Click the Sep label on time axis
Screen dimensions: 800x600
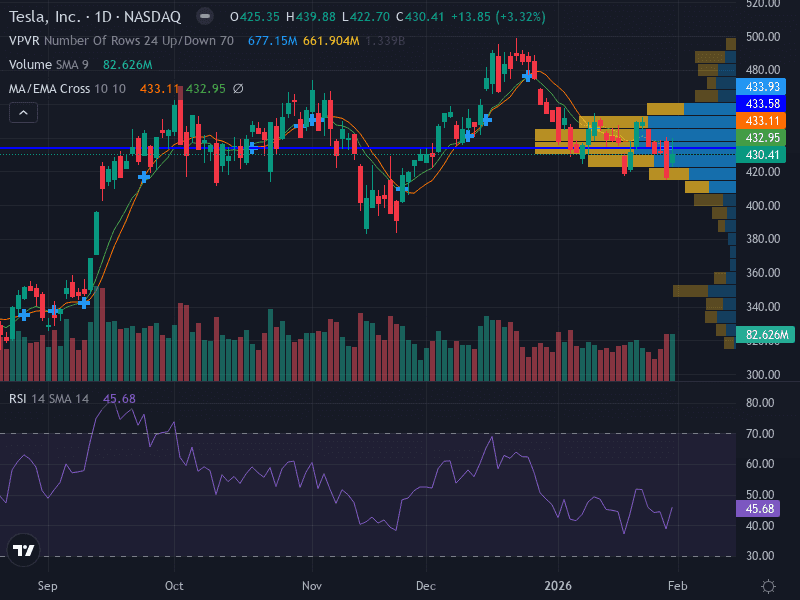(47, 586)
